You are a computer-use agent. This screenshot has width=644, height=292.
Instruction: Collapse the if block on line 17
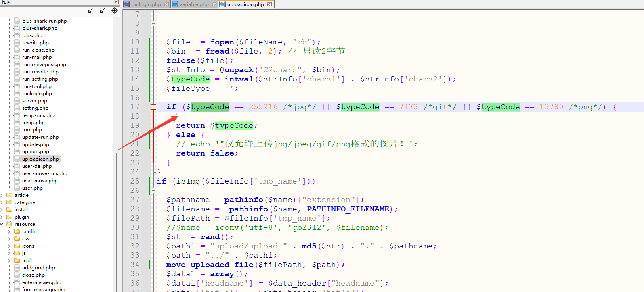[153, 107]
